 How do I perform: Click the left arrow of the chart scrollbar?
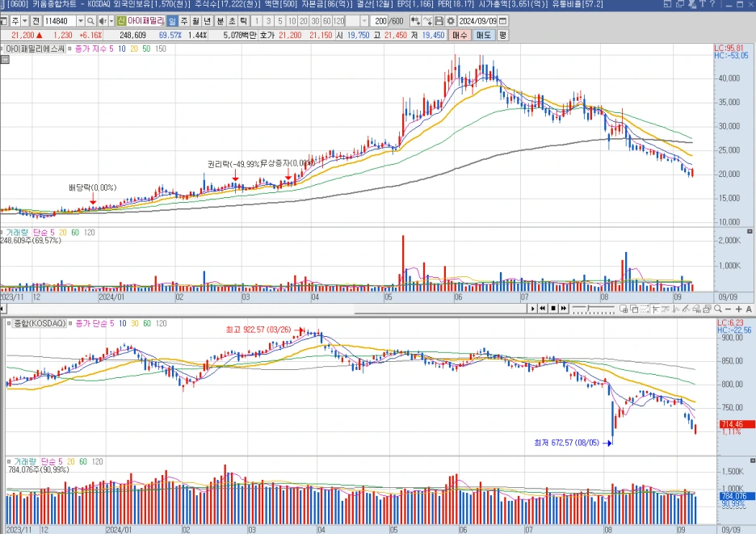3,309
